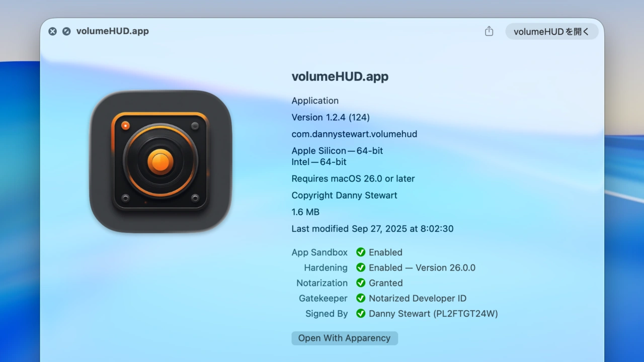Click the verification badge next to Hardening

[x=361, y=267]
